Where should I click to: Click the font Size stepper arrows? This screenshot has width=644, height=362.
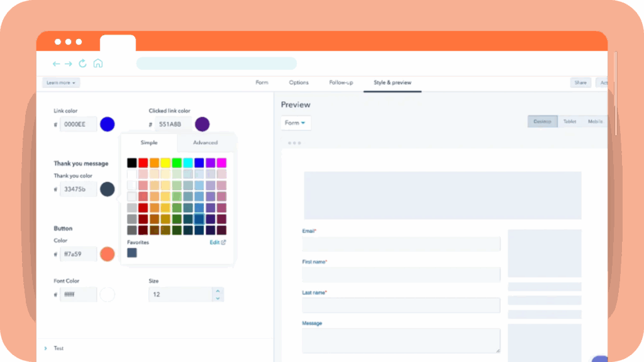click(x=218, y=294)
